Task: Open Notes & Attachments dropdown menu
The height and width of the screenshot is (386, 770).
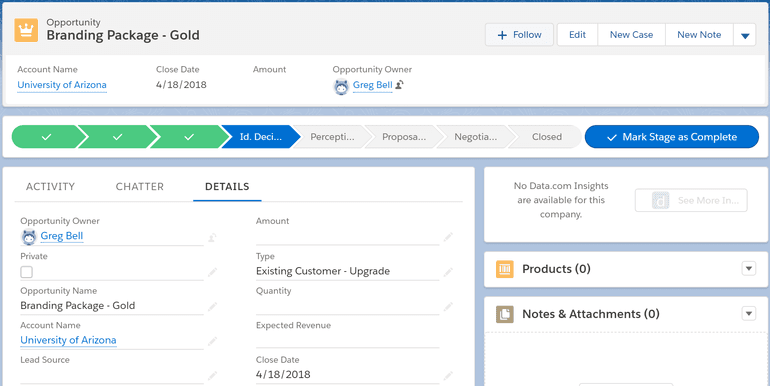Action: [748, 313]
